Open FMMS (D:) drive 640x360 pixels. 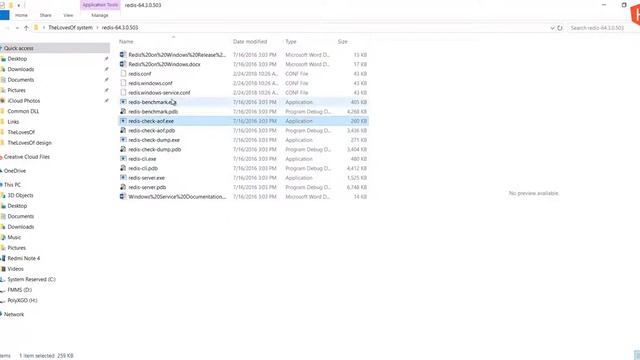pos(20,290)
